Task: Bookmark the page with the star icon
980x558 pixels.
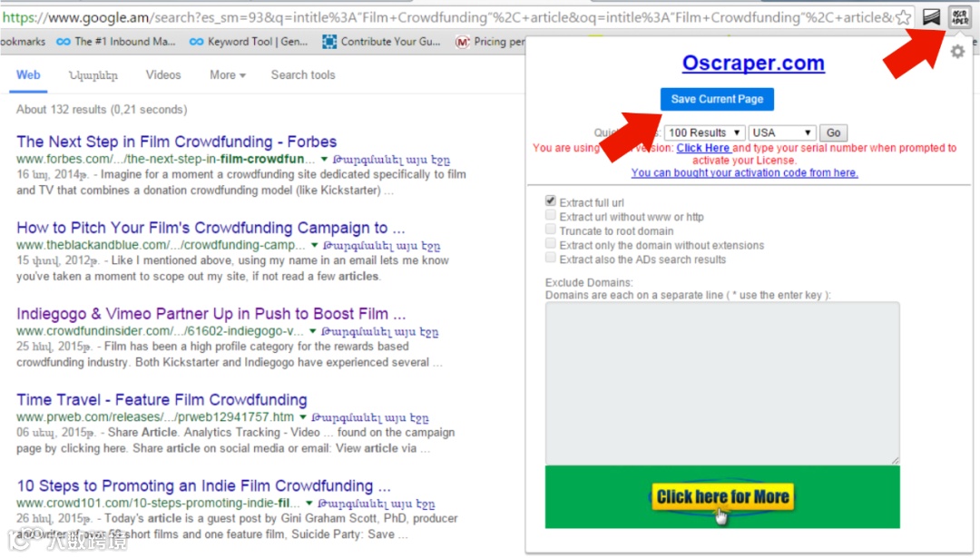Action: (x=903, y=17)
